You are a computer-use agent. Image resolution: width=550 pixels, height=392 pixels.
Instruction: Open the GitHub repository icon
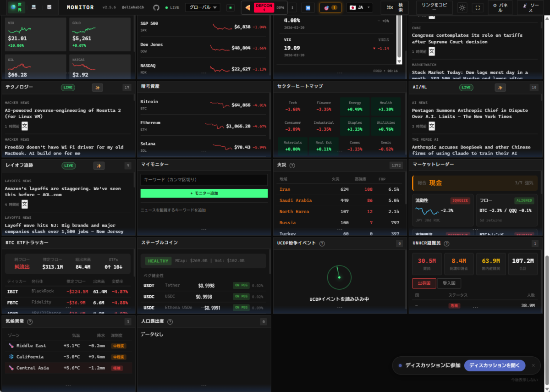156,8
